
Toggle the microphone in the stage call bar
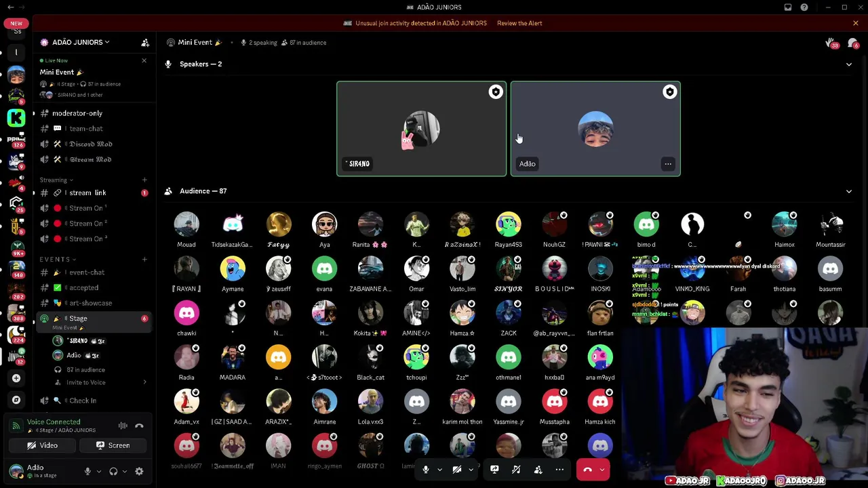(426, 469)
